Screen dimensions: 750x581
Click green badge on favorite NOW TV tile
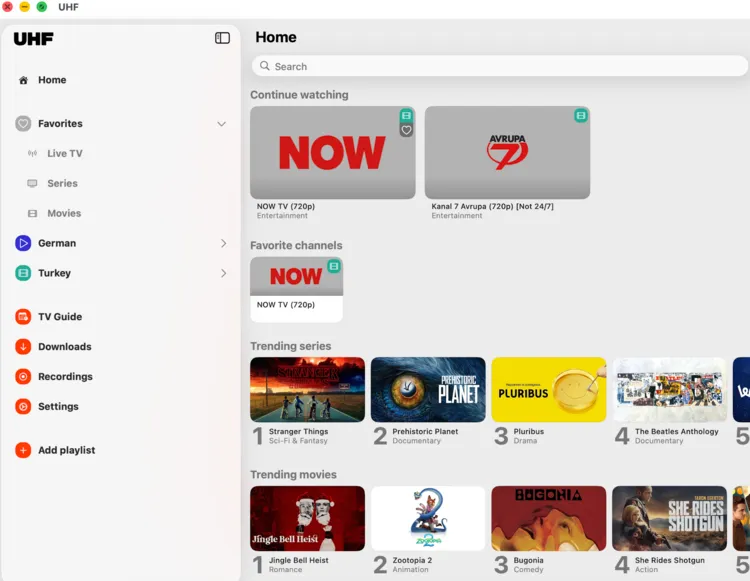(x=334, y=266)
